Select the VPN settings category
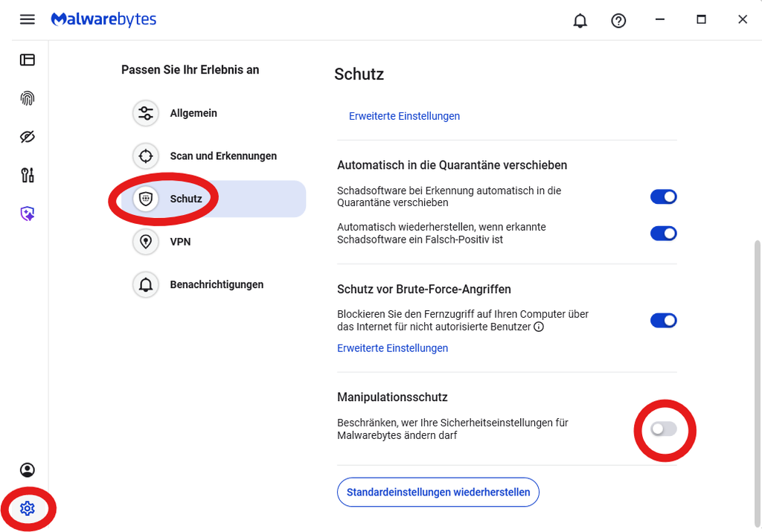The width and height of the screenshot is (762, 532). (214, 242)
